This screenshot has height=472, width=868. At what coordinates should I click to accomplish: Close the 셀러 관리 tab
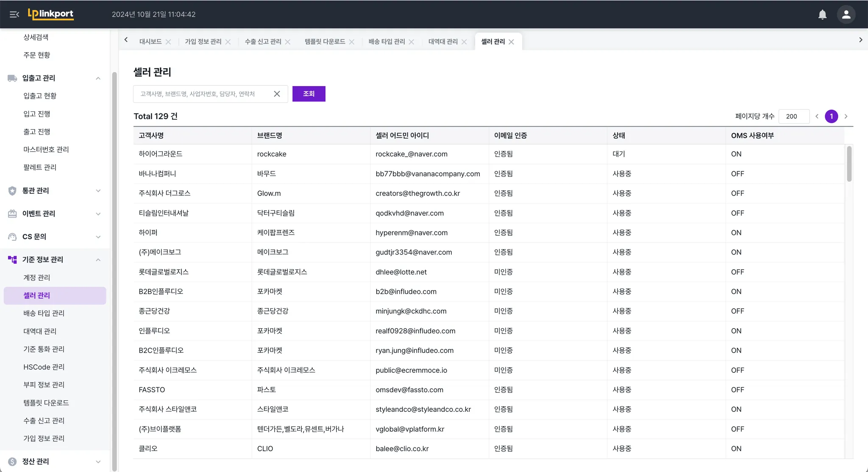pyautogui.click(x=512, y=42)
